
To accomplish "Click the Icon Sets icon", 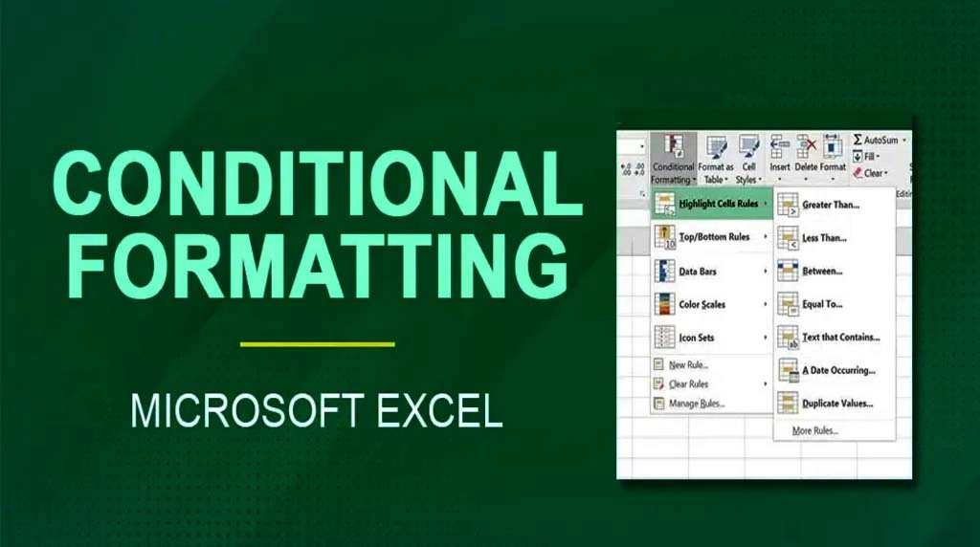I will [664, 338].
